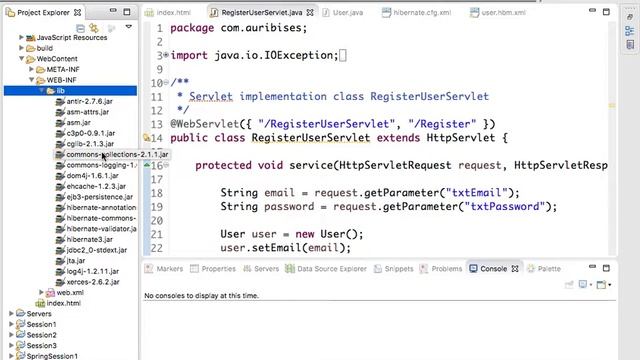Image resolution: width=640 pixels, height=360 pixels.
Task: Click Collapse All icon in Project Explorer
Action: pyautogui.click(x=80, y=28)
